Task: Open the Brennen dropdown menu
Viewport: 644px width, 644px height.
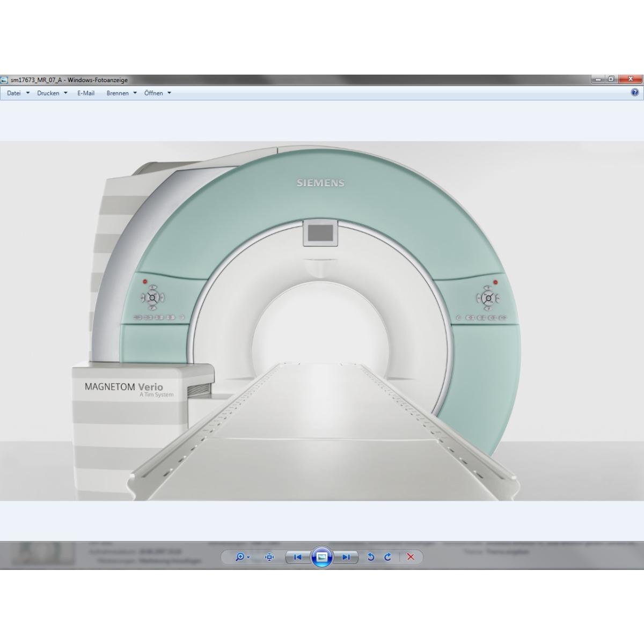Action: [x=121, y=93]
